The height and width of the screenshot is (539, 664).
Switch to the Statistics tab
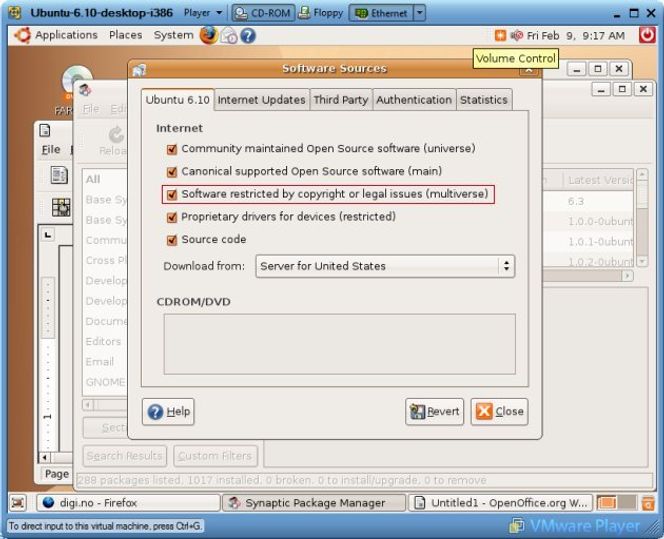point(484,100)
